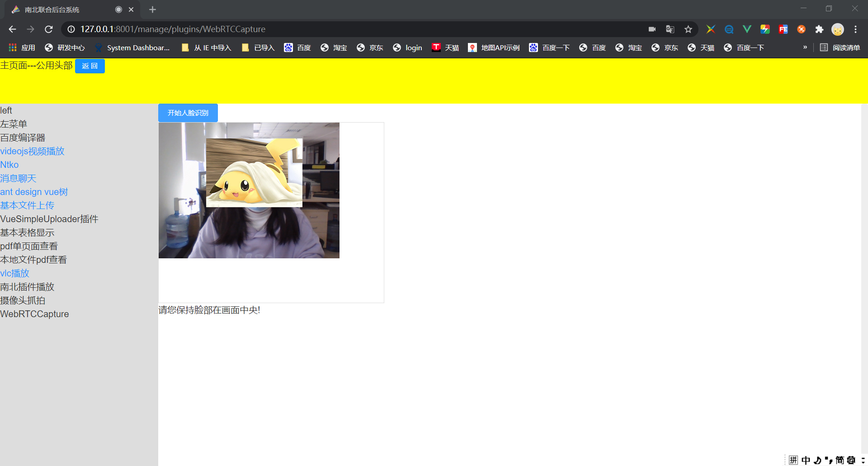Open the first 百度一下 bookmark

(549, 48)
